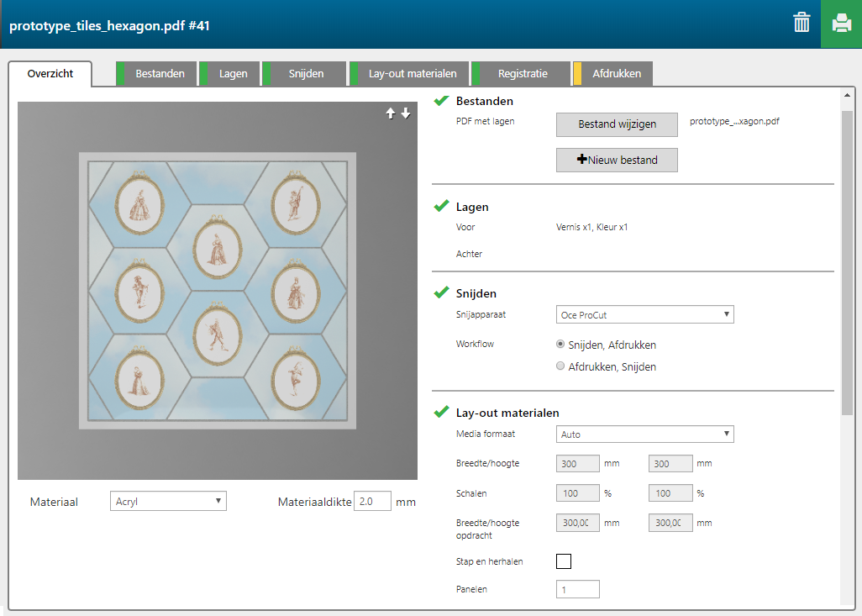Click the hexagon tiles preview image
862x616 pixels.
pos(218,291)
